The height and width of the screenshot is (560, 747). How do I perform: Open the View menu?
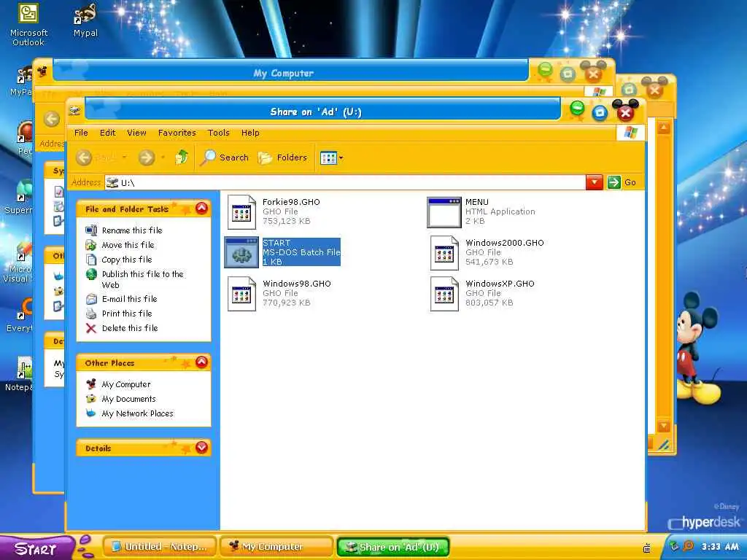[136, 133]
